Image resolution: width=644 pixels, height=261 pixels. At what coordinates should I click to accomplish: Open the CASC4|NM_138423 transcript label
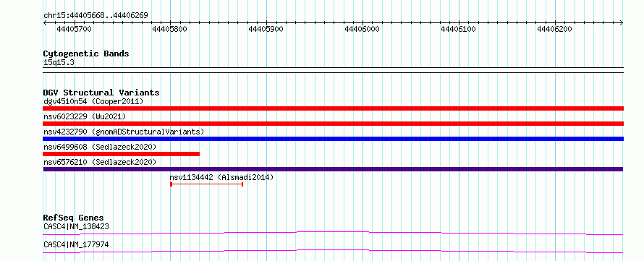(x=76, y=226)
